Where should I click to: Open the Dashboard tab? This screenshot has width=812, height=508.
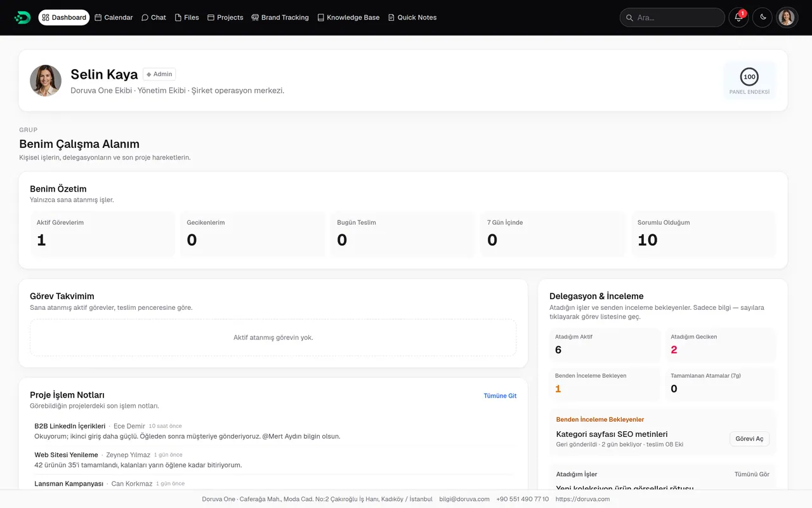click(63, 18)
